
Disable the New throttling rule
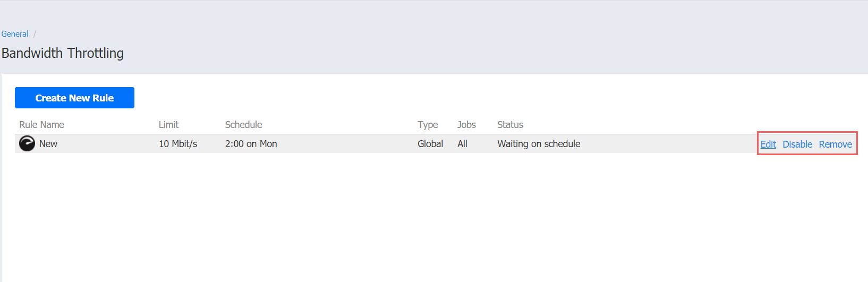[x=797, y=144]
